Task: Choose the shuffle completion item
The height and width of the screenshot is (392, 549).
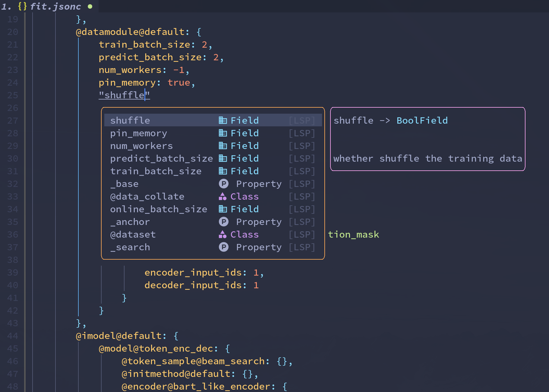Action: tap(213, 120)
